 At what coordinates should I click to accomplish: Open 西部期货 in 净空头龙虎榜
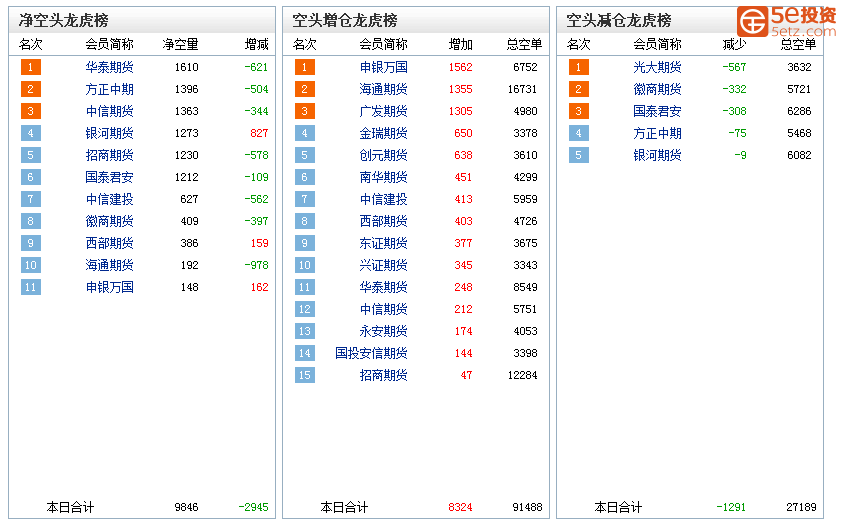coord(109,243)
